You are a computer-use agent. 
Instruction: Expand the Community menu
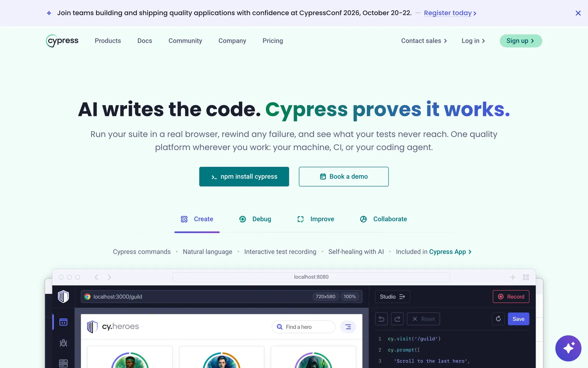pos(185,41)
